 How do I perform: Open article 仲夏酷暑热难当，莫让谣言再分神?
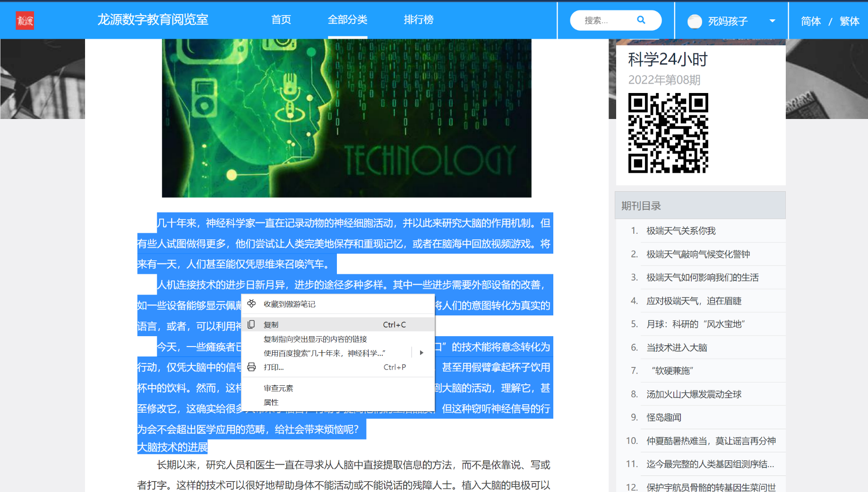point(711,441)
